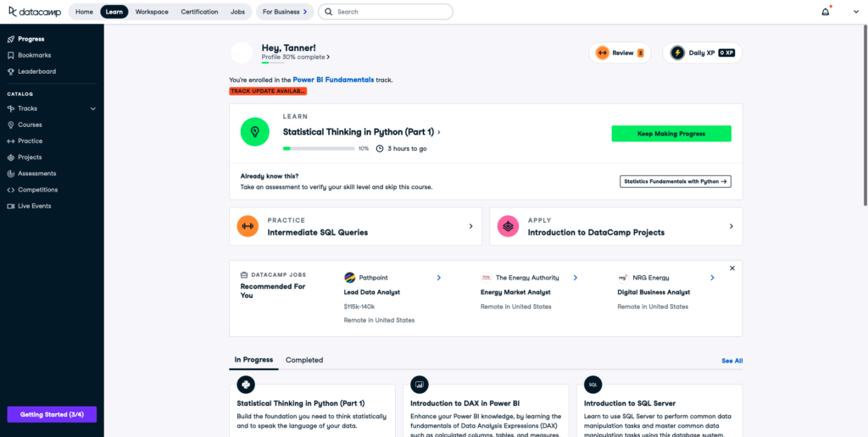Screen dimensions: 868x437
Task: Click the Leaderboard trophy icon
Action: (11, 71)
